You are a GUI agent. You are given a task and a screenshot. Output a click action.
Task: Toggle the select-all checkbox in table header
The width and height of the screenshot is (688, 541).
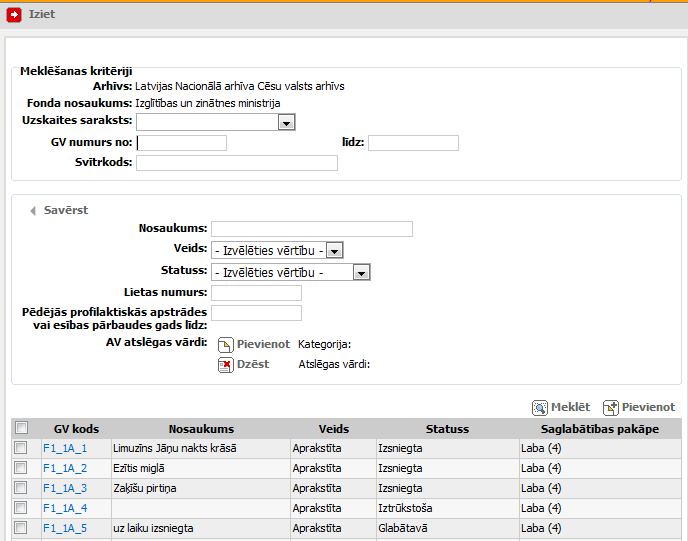pos(21,429)
